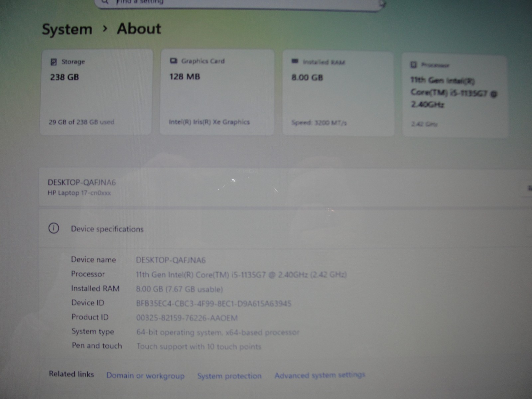Screen dimensions: 532x399
Task: Click the 'Device ID' label
Action: [x=88, y=303]
